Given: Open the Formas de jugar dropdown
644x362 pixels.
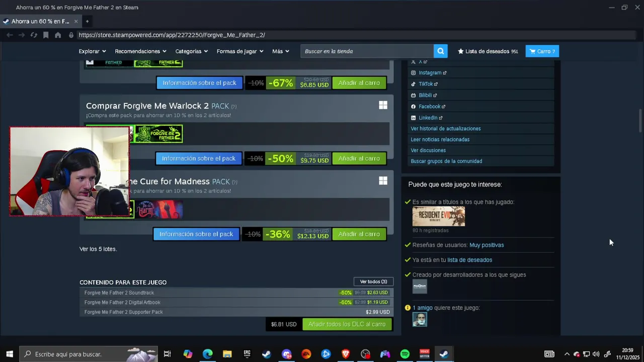Looking at the screenshot, I should (239, 51).
